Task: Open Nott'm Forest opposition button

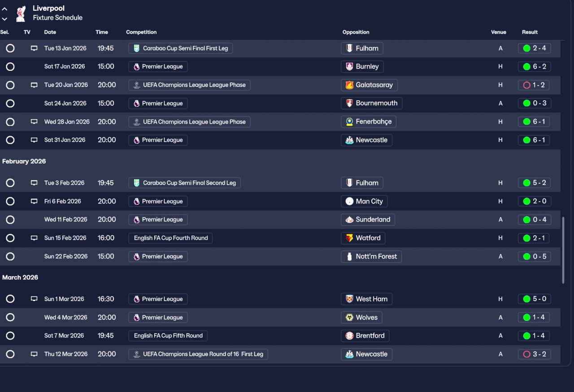Action: 371,256
